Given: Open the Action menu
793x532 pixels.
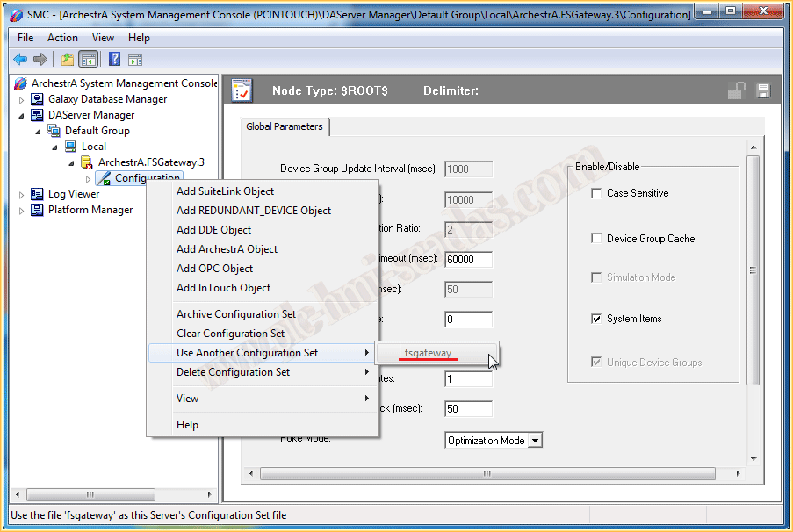Looking at the screenshot, I should pos(62,38).
